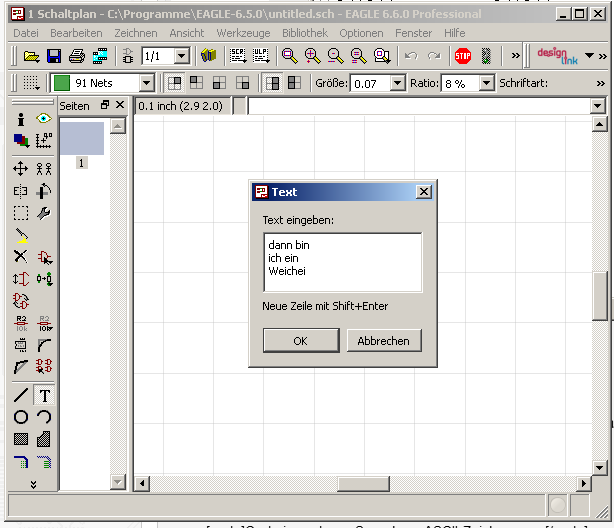Open the Bearbeiten menu
The width and height of the screenshot is (614, 528).
76,33
